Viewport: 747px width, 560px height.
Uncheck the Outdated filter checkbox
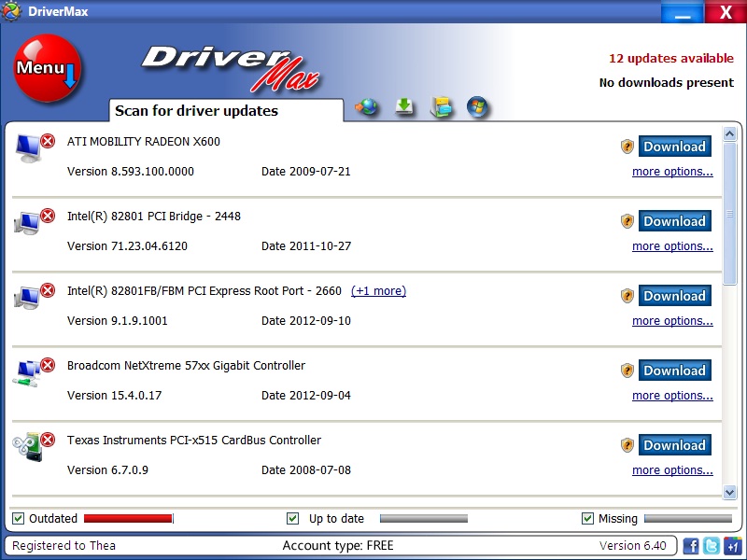[18, 519]
